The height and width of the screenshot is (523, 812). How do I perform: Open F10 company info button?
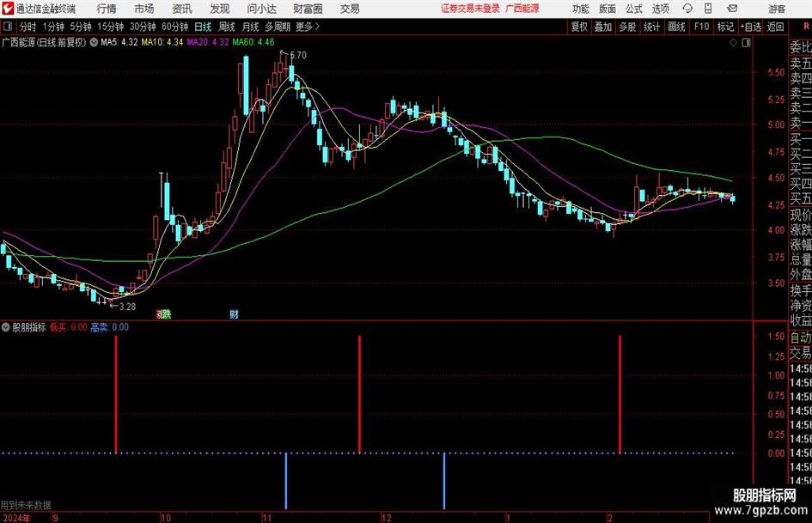(701, 27)
